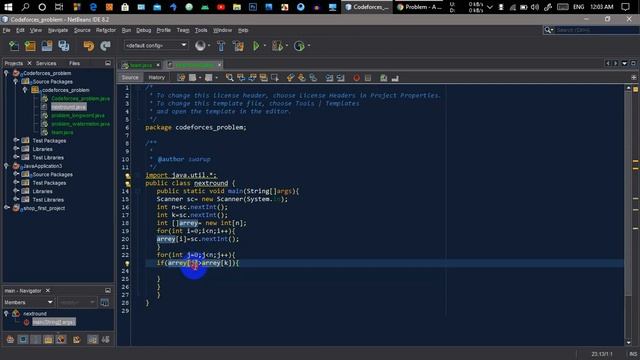
Task: Click the Debug Project icon
Action: click(x=277, y=46)
